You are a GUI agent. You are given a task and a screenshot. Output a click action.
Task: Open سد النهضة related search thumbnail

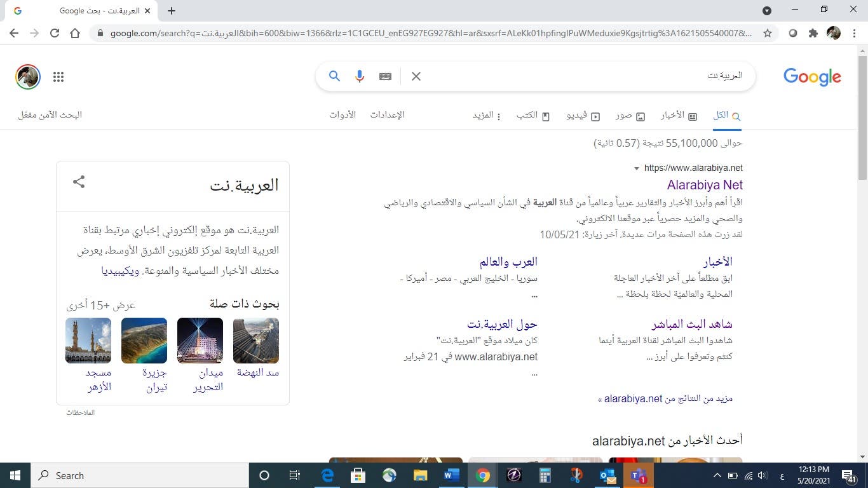(256, 341)
